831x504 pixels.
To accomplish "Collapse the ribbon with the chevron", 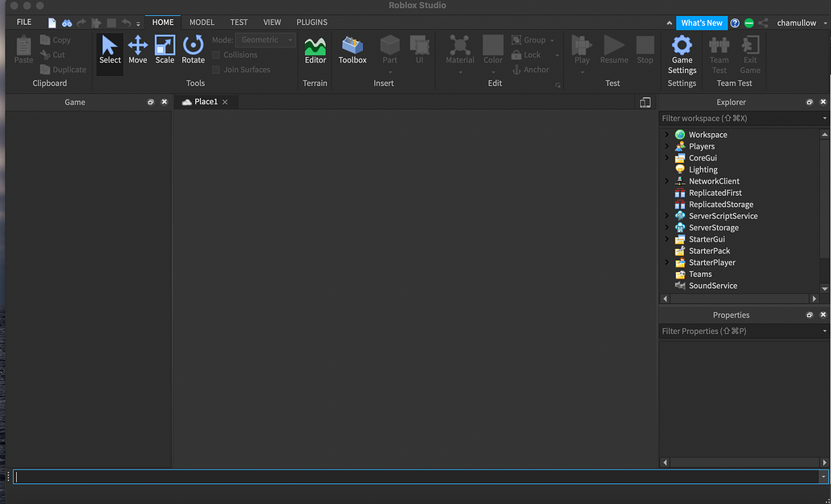I will (670, 22).
